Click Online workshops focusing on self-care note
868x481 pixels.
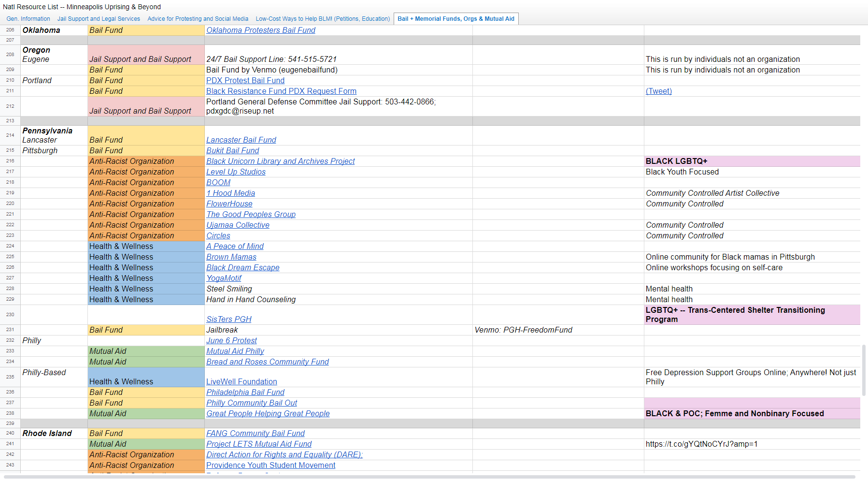752,267
